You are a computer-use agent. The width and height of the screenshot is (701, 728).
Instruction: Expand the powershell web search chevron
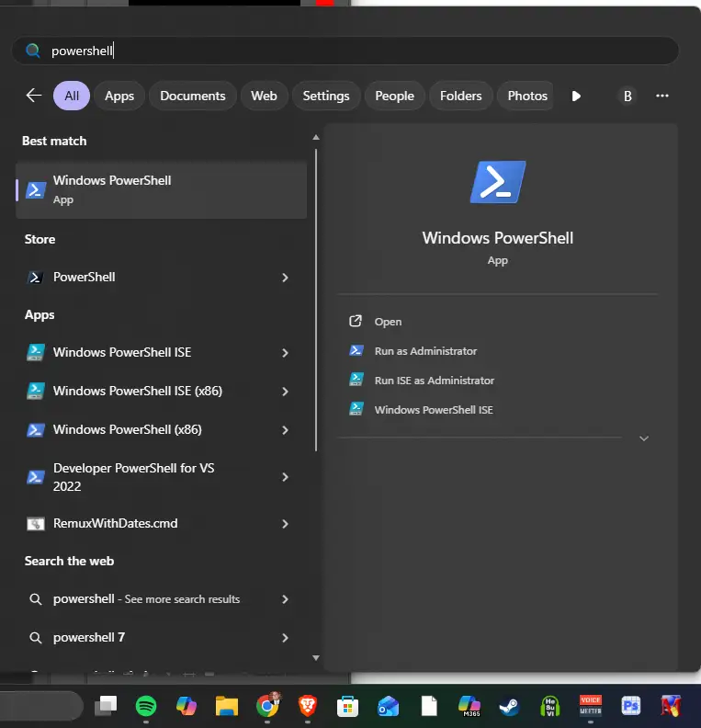point(285,599)
